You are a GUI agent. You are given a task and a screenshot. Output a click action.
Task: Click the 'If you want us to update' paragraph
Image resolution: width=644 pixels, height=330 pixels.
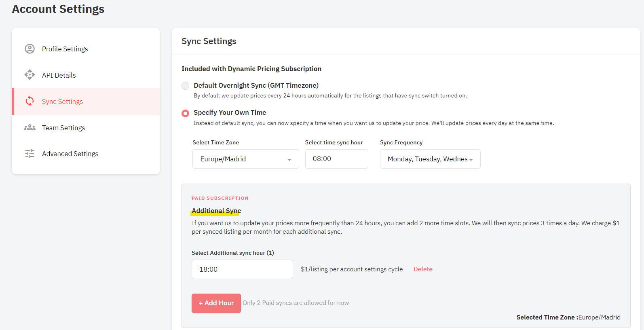406,227
